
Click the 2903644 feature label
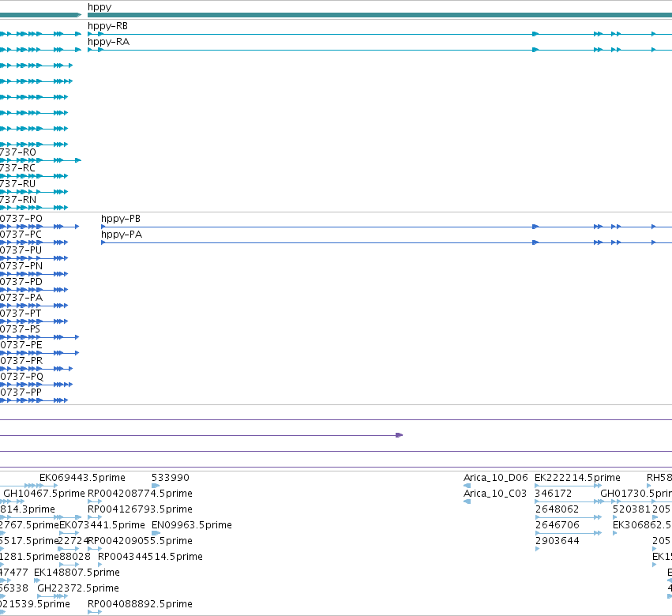click(557, 542)
